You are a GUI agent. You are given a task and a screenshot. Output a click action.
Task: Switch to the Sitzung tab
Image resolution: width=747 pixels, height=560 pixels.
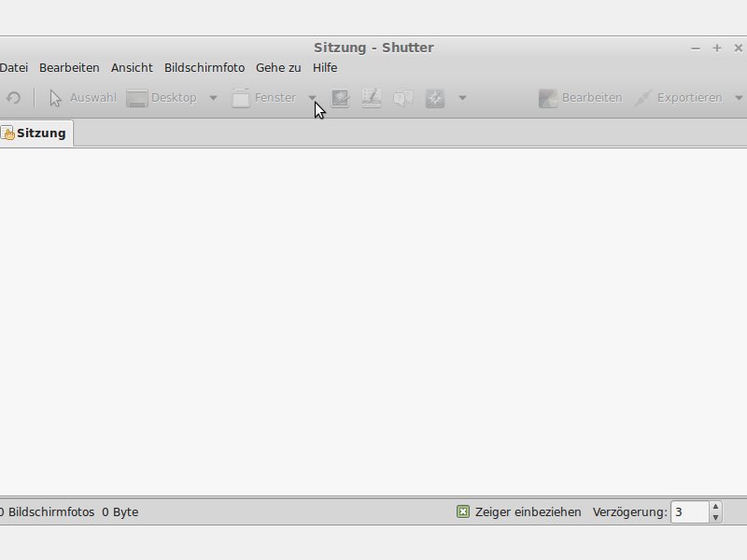click(35, 133)
